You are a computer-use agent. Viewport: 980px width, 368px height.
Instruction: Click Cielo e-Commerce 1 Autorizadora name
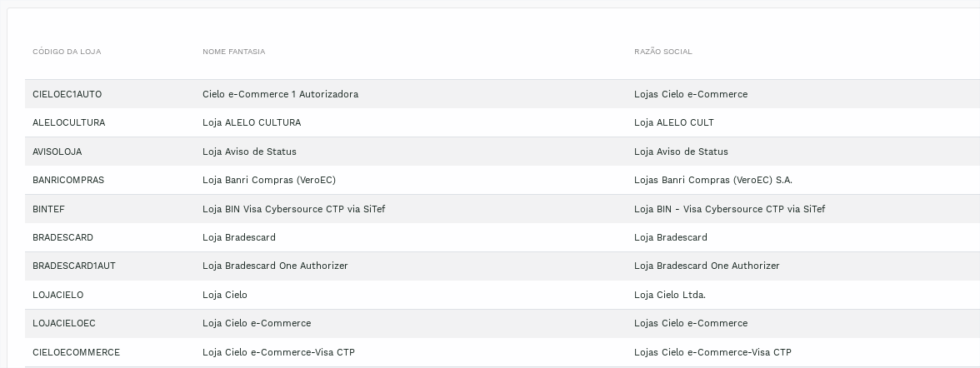(281, 94)
